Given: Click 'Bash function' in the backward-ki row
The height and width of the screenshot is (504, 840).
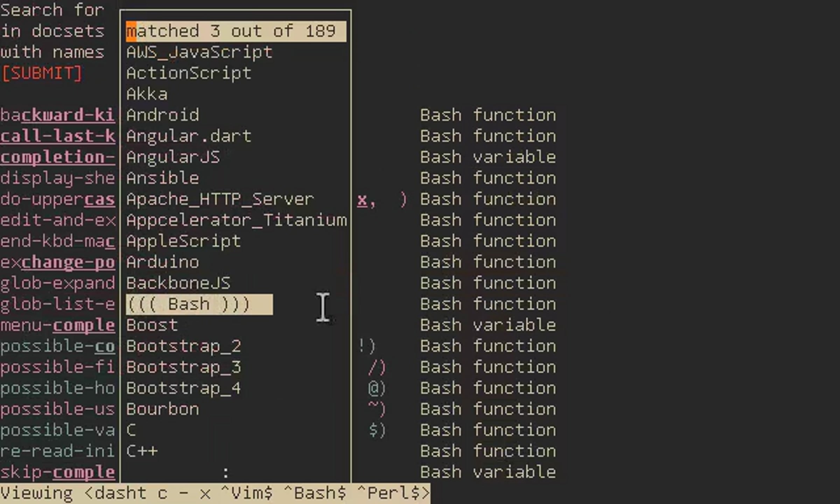Looking at the screenshot, I should click(x=488, y=115).
